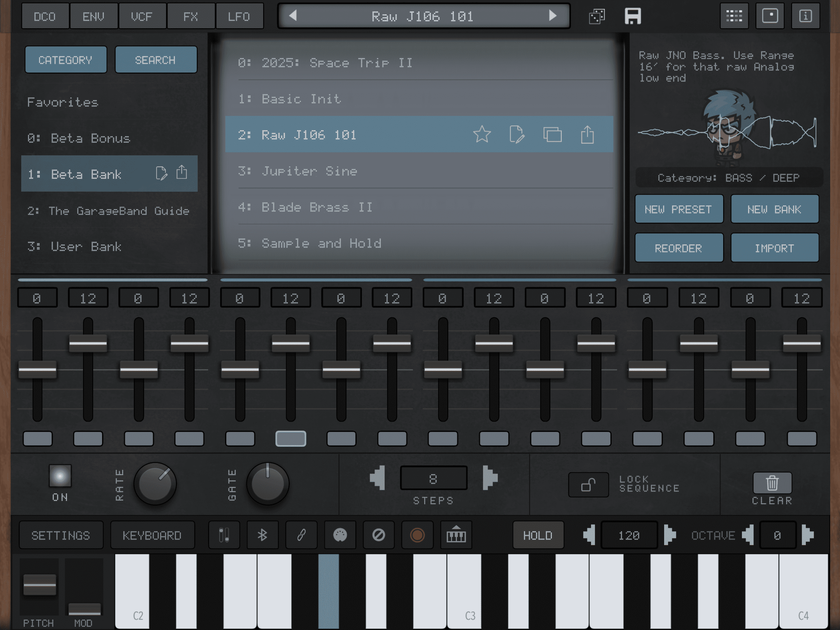The image size is (840, 630).
Task: Click the circle-slash panic icon
Action: click(379, 535)
